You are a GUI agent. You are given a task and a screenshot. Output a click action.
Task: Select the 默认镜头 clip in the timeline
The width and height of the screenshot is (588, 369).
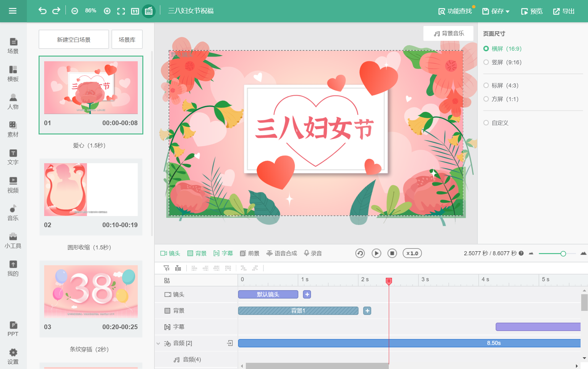(268, 294)
